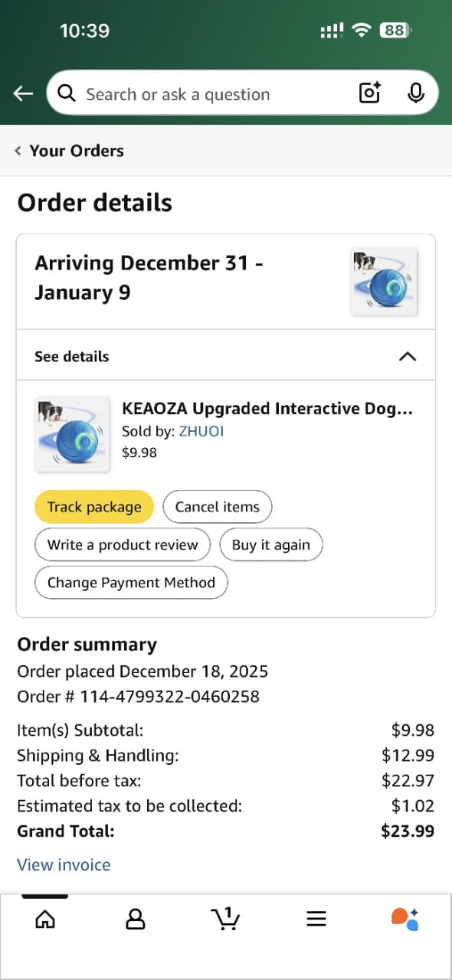Open shopping cart icon
This screenshot has width=452, height=980.
coord(225,919)
